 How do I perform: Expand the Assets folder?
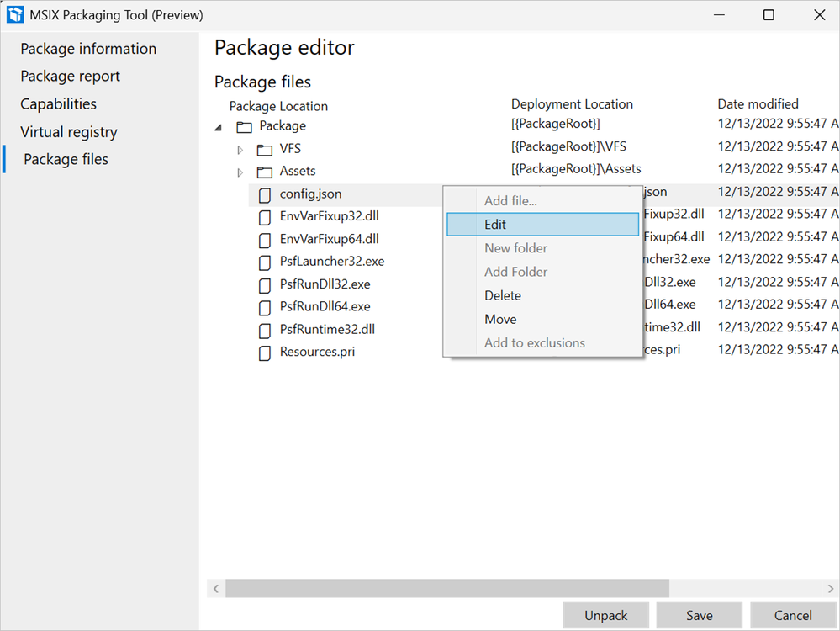[240, 172]
